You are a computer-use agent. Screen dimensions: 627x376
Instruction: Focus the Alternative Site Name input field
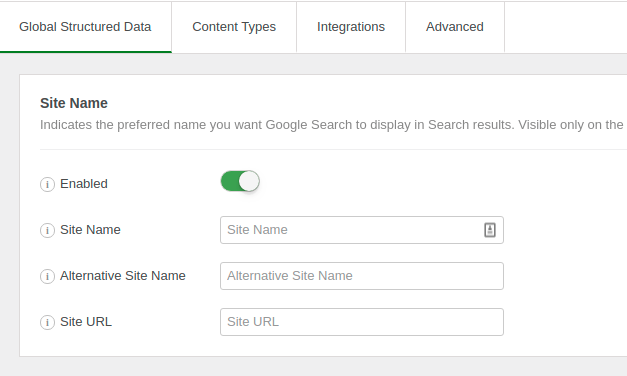click(x=361, y=276)
